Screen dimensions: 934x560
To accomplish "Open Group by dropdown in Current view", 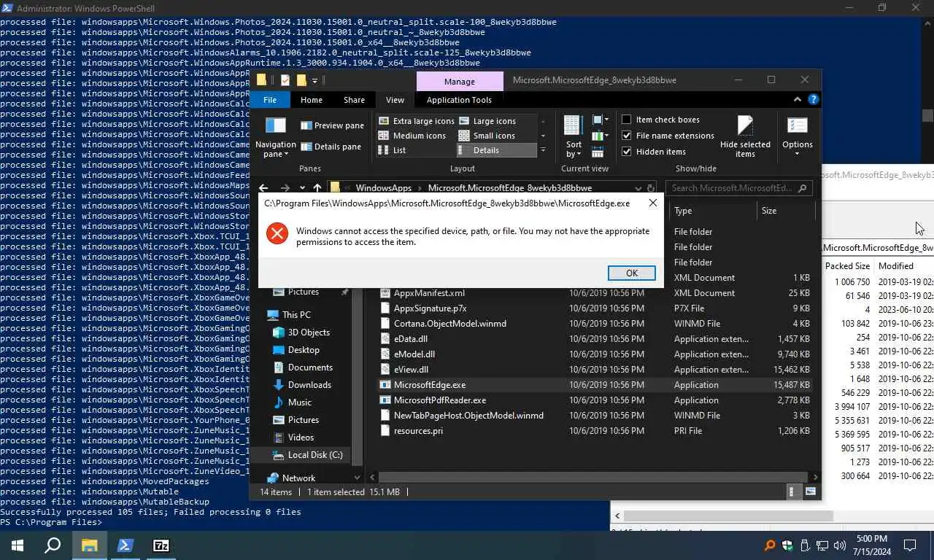I will pyautogui.click(x=600, y=120).
